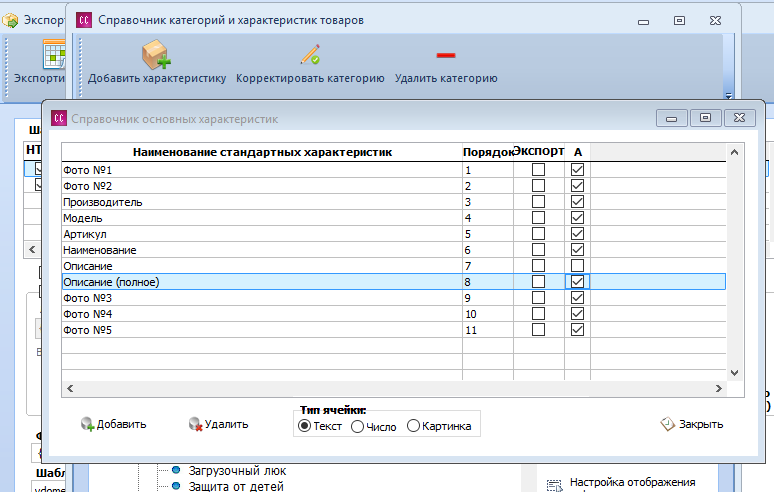Select the Текст cell type radio
The height and width of the screenshot is (492, 774).
click(305, 426)
